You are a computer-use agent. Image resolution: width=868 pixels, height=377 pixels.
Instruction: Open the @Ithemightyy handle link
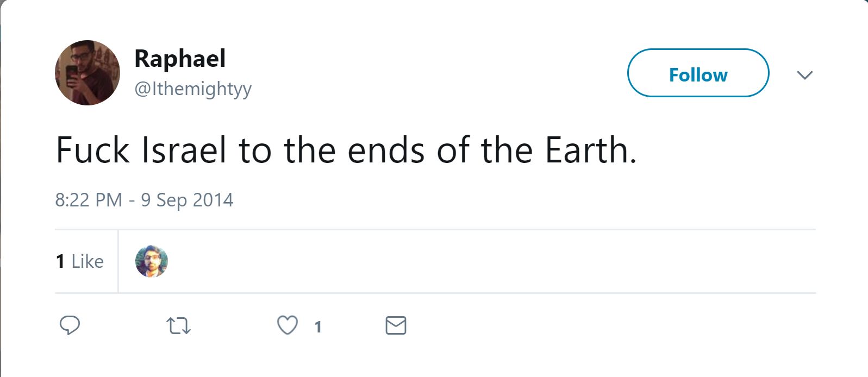tap(193, 89)
